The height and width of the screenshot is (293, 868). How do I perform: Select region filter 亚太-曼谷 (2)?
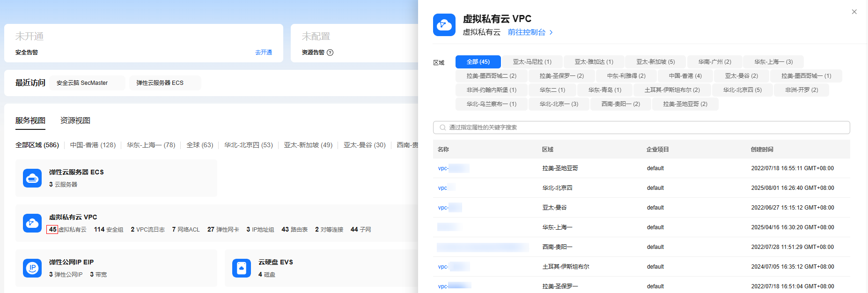742,76
